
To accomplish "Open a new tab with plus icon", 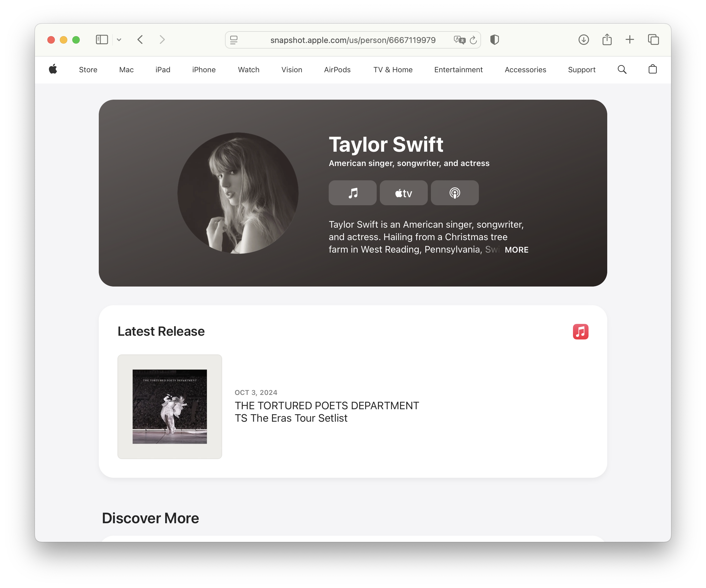I will point(630,40).
